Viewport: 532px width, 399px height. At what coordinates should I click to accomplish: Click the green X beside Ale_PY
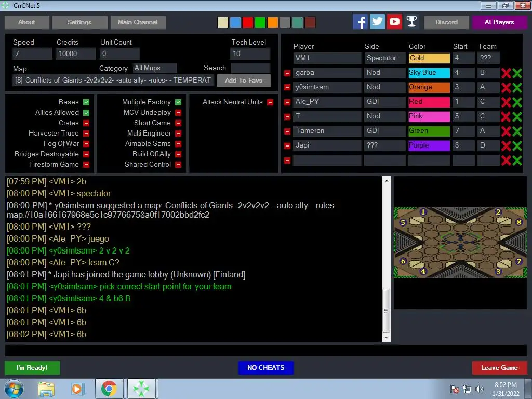[517, 102]
